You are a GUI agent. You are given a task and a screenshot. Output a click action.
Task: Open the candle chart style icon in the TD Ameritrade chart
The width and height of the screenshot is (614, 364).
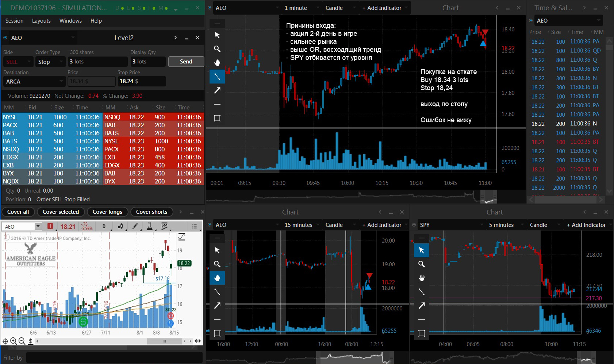tap(120, 226)
